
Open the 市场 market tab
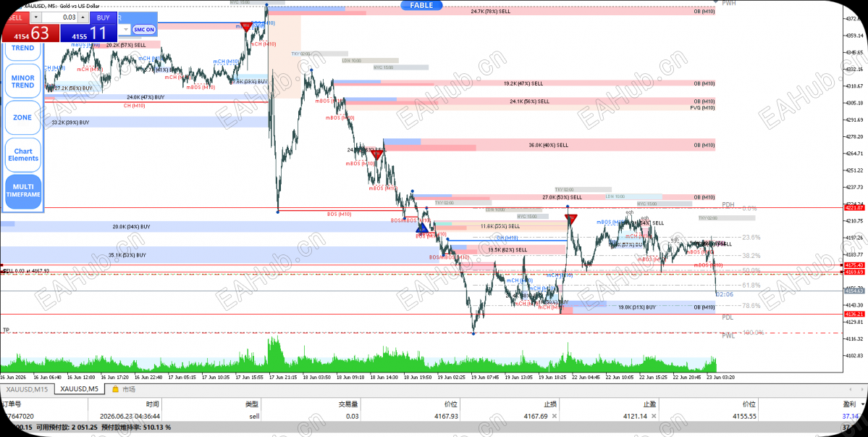(124, 389)
